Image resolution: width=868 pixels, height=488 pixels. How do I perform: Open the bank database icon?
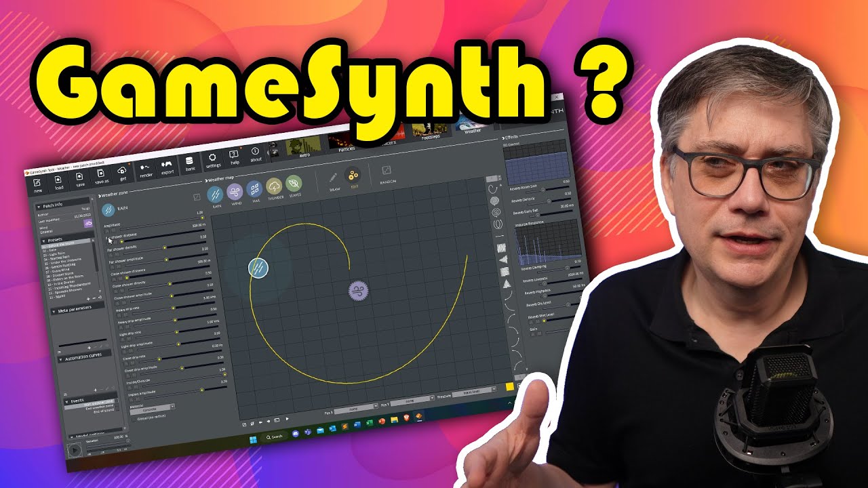pyautogui.click(x=189, y=161)
